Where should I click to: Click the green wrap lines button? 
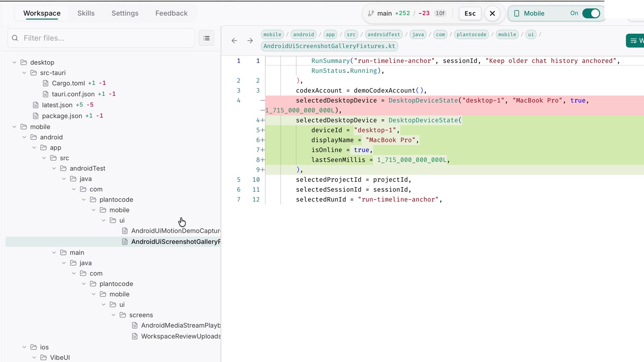[635, 41]
